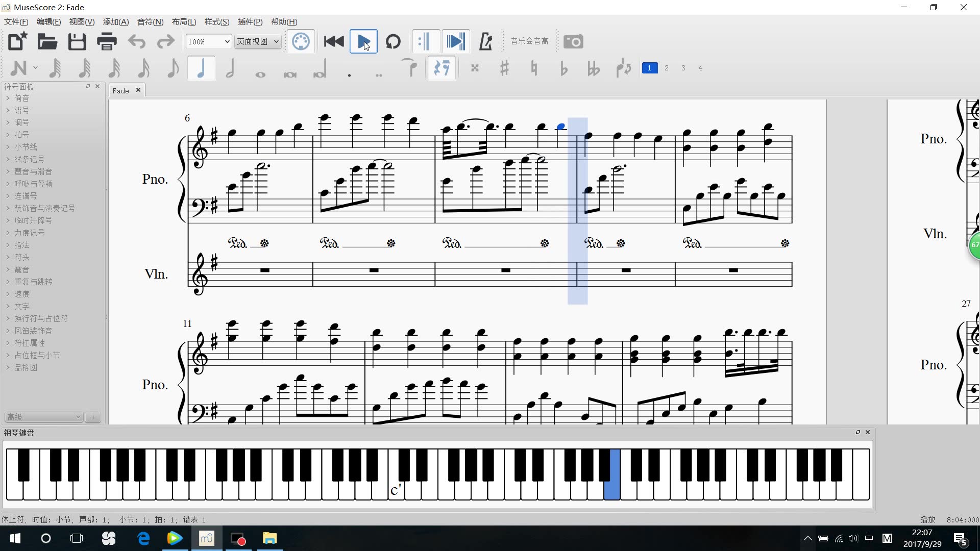Toggle the loop playback button
Viewport: 980px width, 551px height.
393,42
